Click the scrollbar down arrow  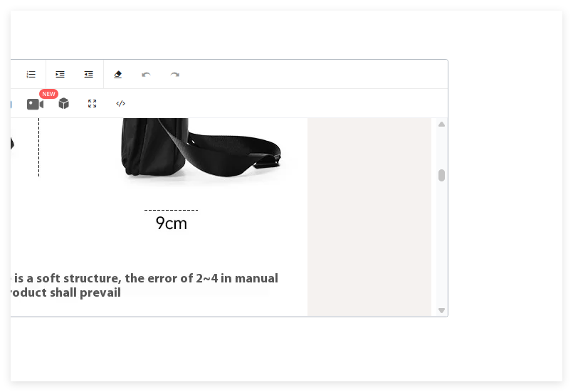[441, 310]
